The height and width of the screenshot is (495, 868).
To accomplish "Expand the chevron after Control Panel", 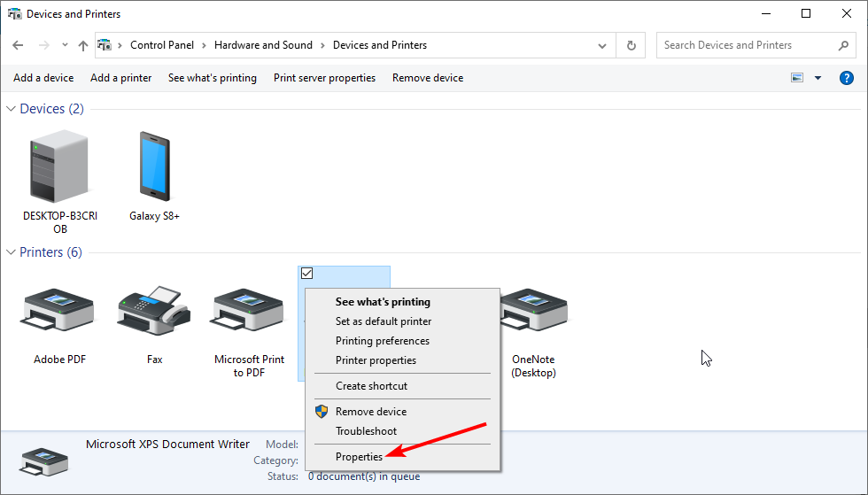I will point(204,45).
